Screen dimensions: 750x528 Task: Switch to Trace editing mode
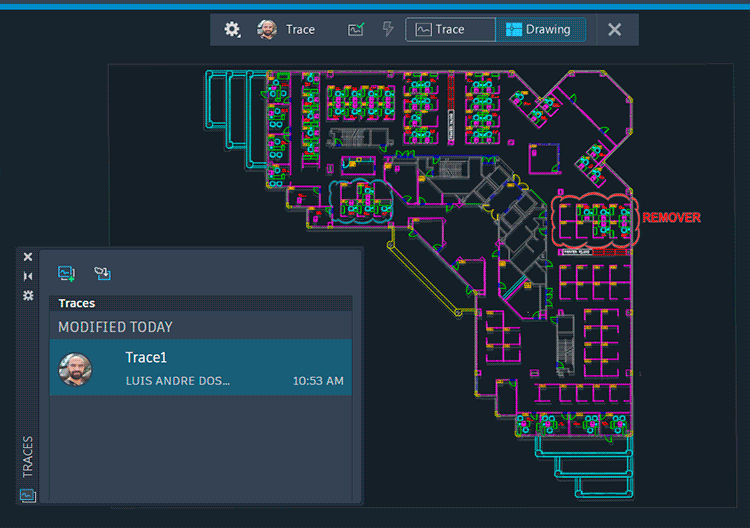450,30
